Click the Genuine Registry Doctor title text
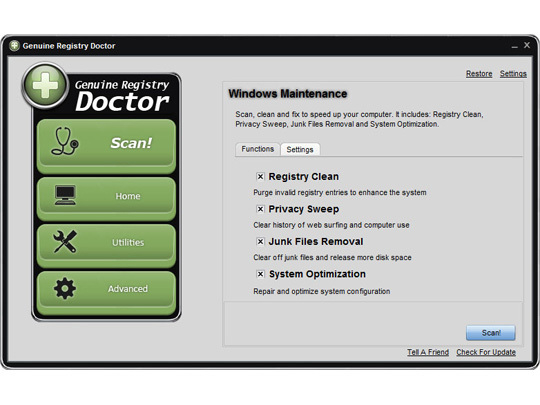The image size is (540, 405). click(x=69, y=46)
